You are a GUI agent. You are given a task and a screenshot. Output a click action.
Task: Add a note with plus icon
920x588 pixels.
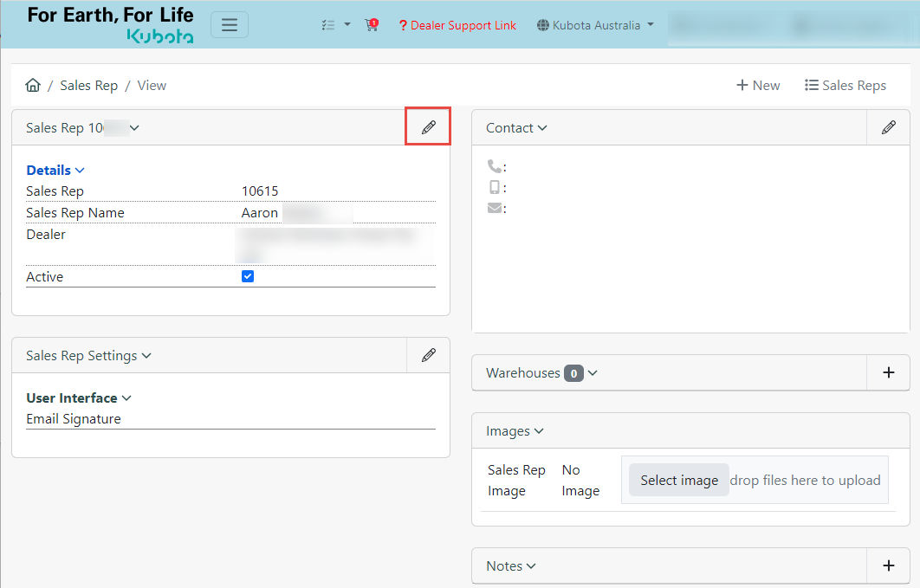pyautogui.click(x=888, y=565)
